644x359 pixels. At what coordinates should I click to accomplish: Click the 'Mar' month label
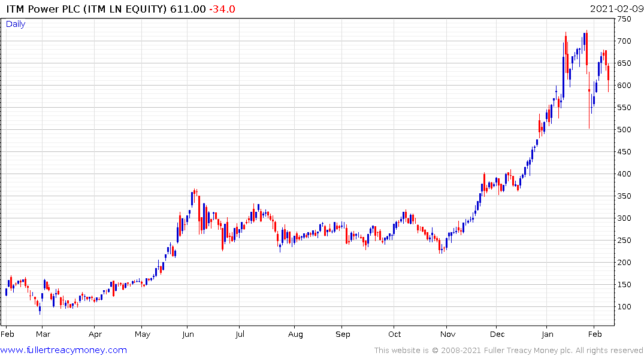click(x=43, y=334)
